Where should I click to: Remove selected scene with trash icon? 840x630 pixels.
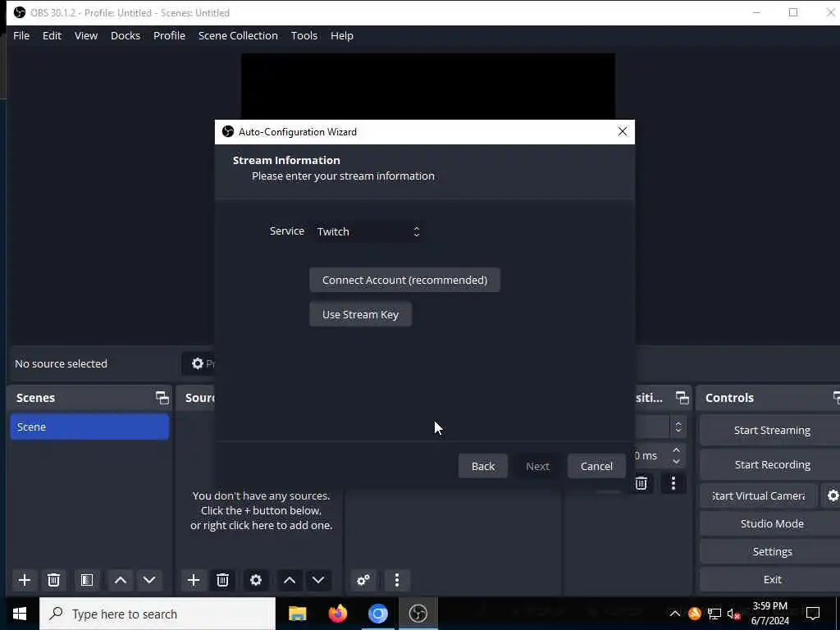pos(53,580)
